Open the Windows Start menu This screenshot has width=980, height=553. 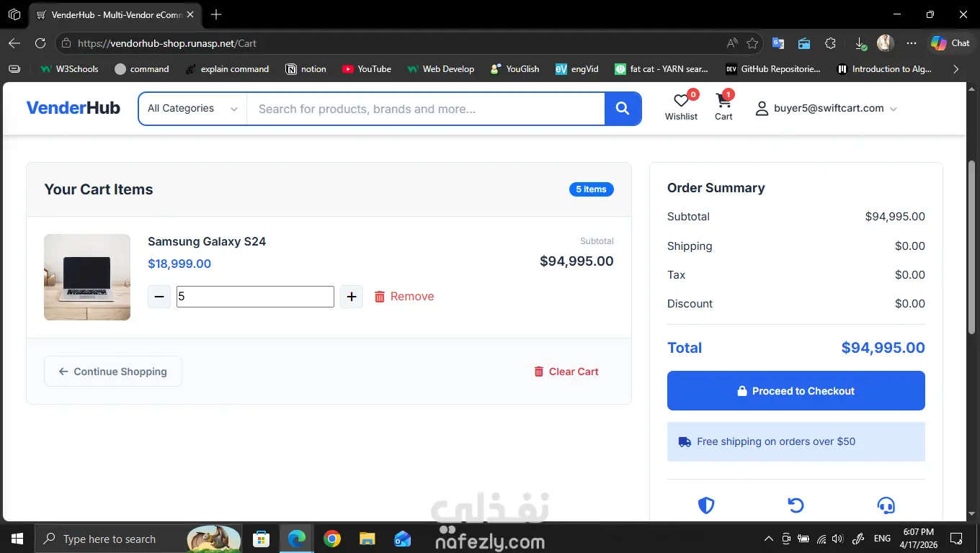[17, 539]
